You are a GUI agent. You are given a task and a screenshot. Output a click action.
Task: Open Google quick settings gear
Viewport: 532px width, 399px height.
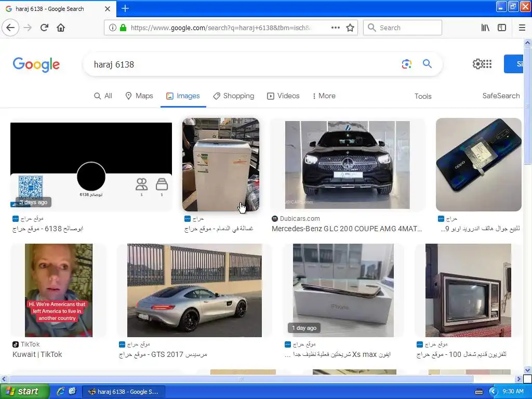click(477, 64)
